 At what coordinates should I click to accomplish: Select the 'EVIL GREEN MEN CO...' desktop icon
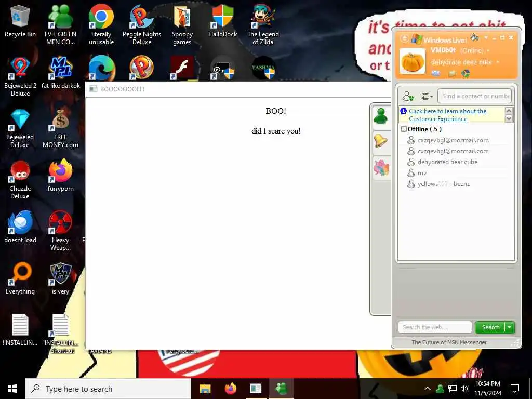60,24
